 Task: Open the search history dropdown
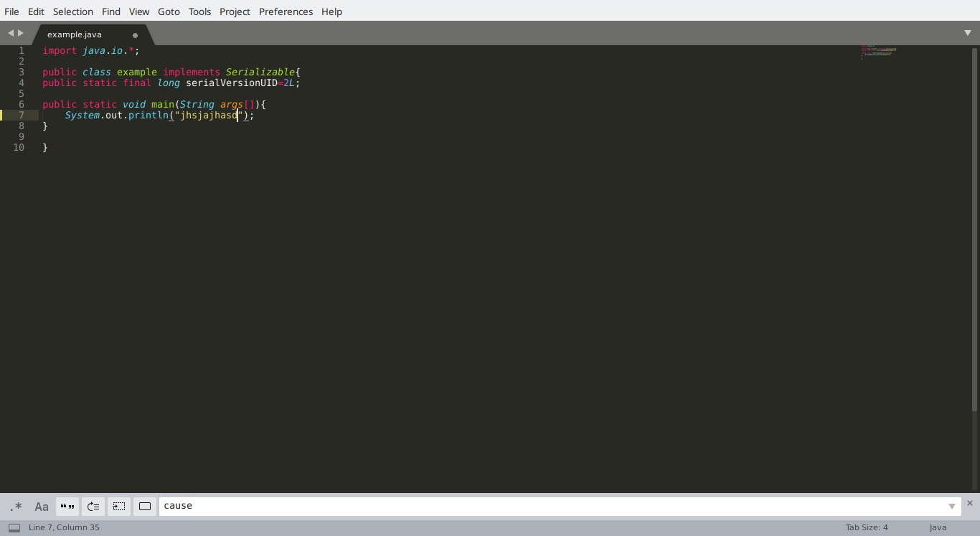(951, 507)
